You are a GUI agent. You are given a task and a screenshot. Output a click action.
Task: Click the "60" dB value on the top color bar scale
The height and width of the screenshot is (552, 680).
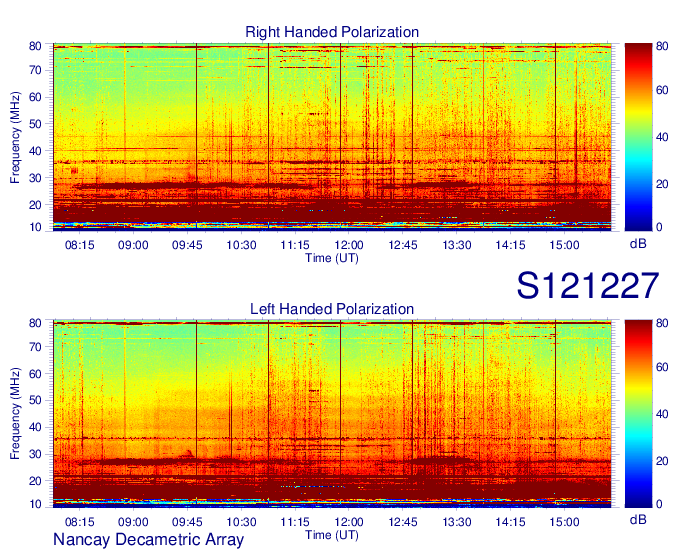click(x=662, y=90)
